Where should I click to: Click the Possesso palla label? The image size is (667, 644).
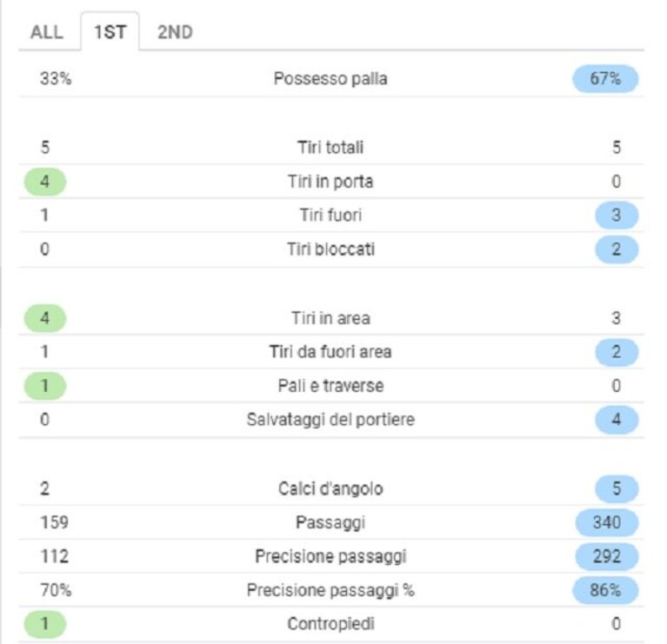pyautogui.click(x=330, y=78)
